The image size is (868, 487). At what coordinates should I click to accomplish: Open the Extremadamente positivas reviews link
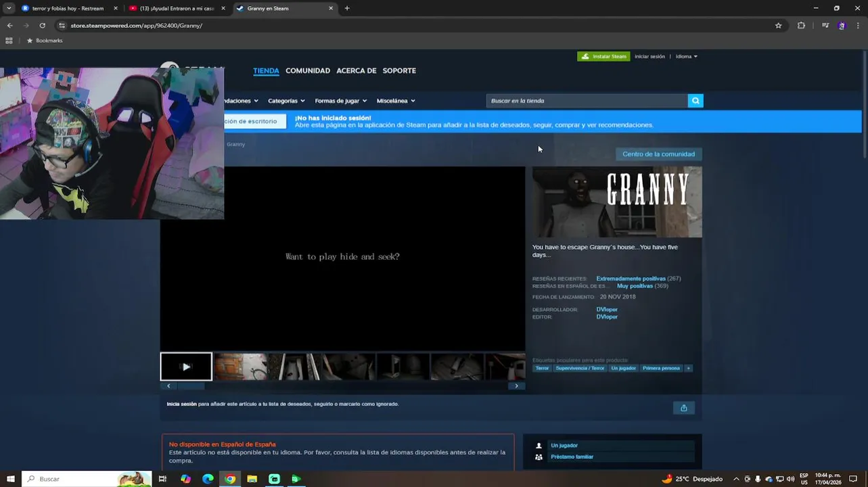(x=631, y=279)
